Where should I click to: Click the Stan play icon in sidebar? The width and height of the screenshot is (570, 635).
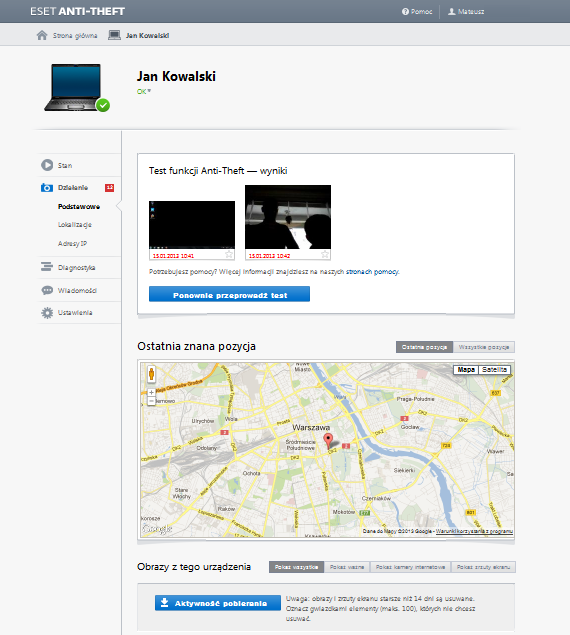pos(47,165)
